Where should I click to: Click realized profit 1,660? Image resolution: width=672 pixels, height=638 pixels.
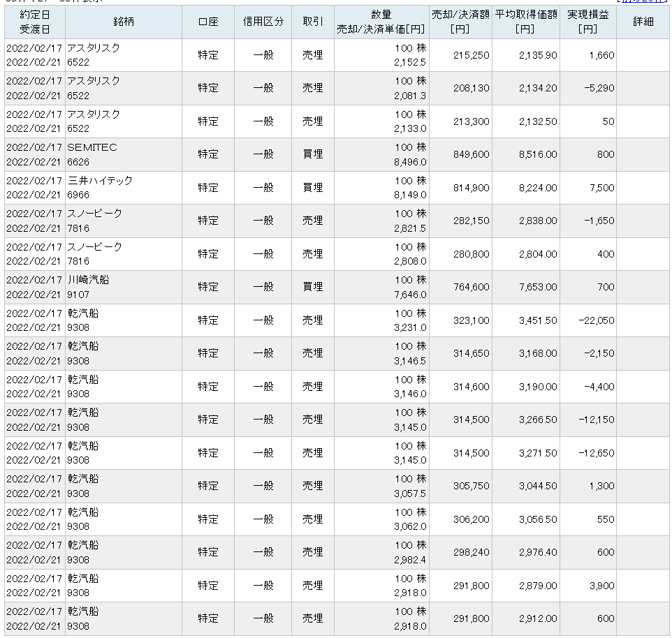(601, 55)
